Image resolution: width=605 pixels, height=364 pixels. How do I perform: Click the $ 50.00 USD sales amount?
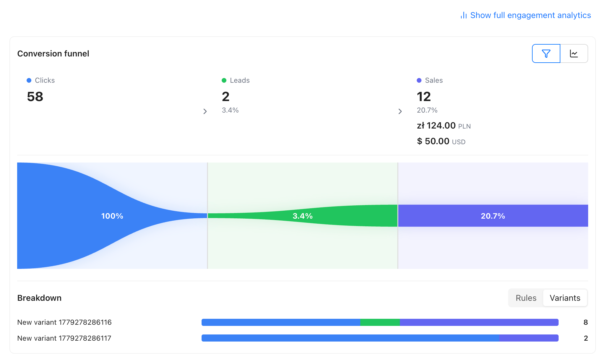tap(441, 141)
